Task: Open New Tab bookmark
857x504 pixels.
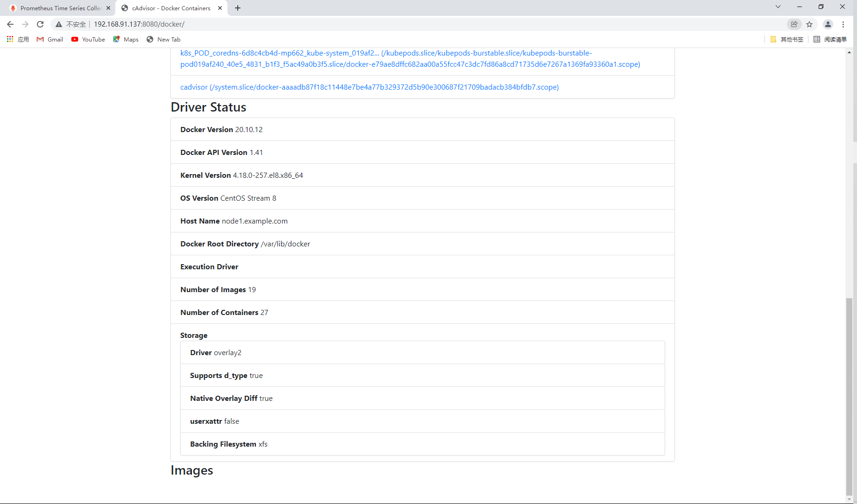Action: [x=163, y=39]
